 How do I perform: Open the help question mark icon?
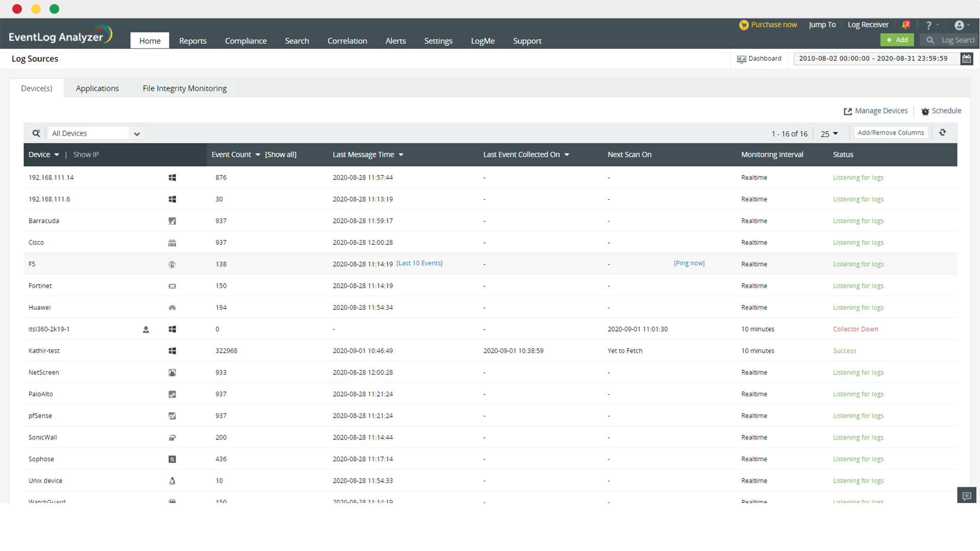coord(929,25)
